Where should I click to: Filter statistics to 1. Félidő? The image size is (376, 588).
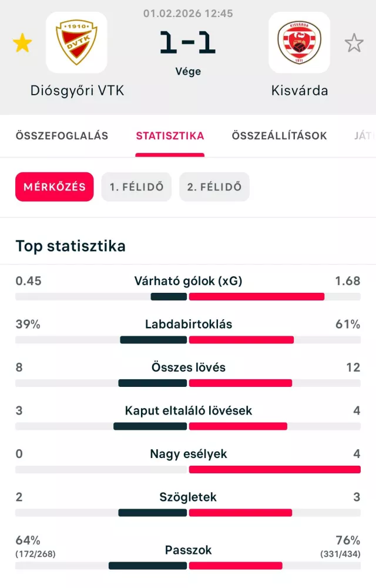[136, 187]
